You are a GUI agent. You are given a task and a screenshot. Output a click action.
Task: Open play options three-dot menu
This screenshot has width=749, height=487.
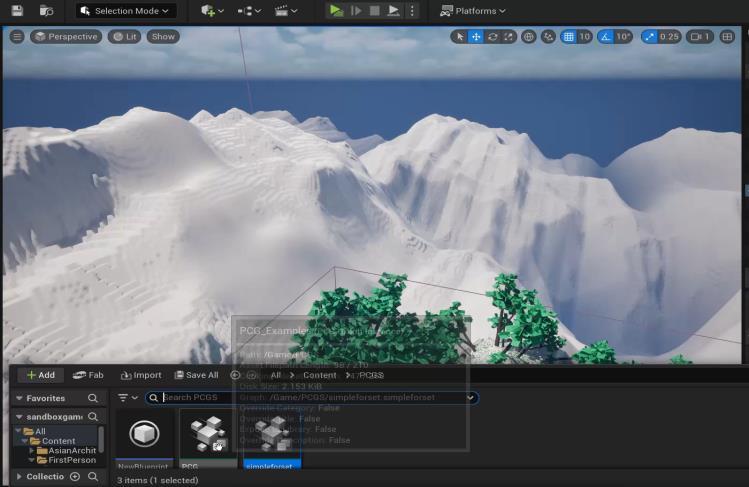click(x=412, y=11)
